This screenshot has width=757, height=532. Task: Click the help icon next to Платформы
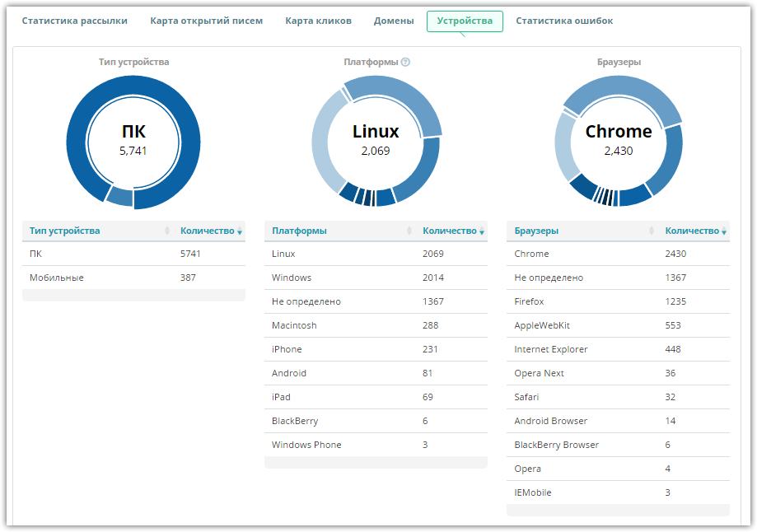pos(405,62)
